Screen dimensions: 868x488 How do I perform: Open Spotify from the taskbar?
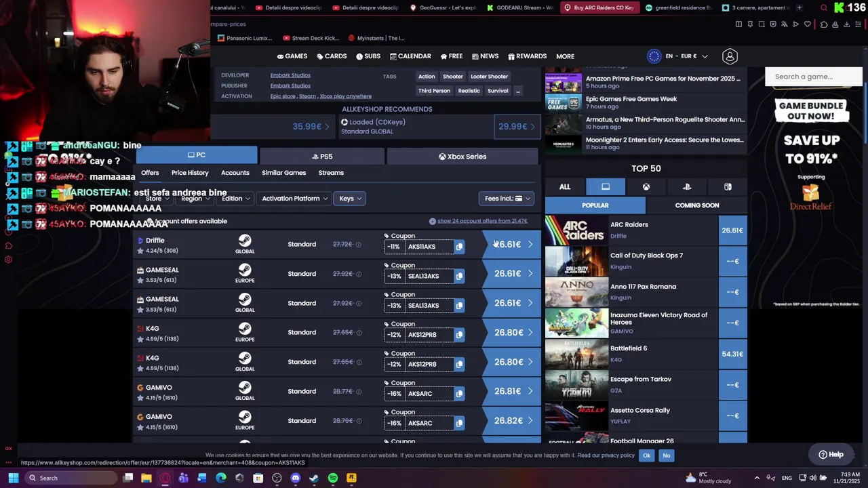pos(333,478)
